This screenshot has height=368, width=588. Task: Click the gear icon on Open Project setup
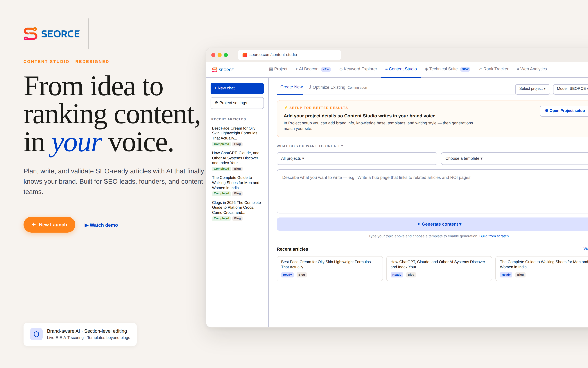(x=546, y=111)
